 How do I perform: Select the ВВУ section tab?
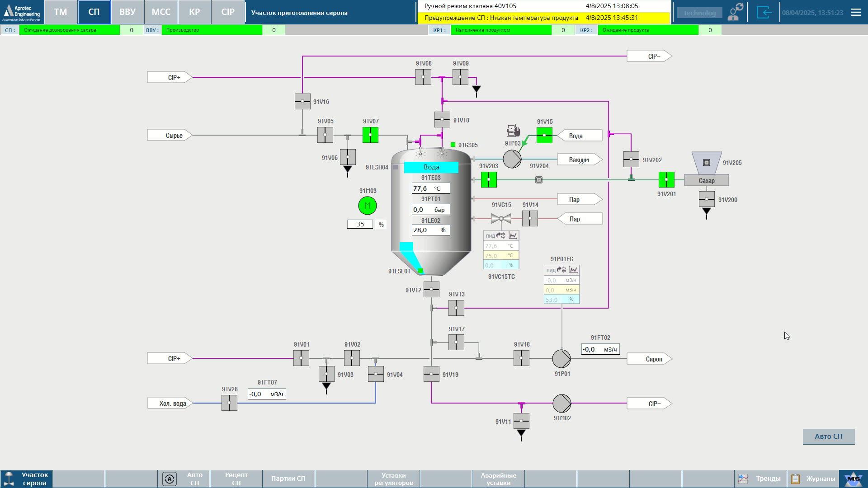pos(127,12)
